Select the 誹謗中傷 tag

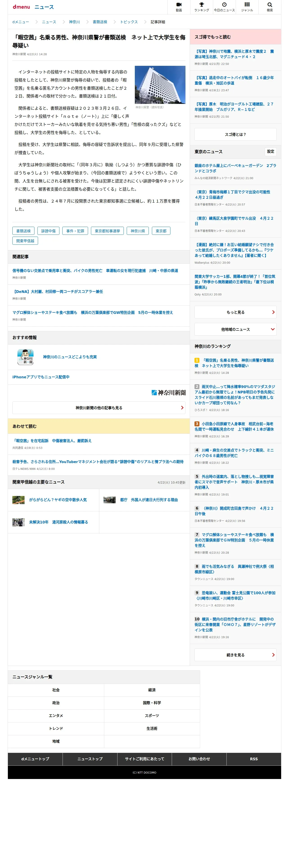[x=48, y=231]
